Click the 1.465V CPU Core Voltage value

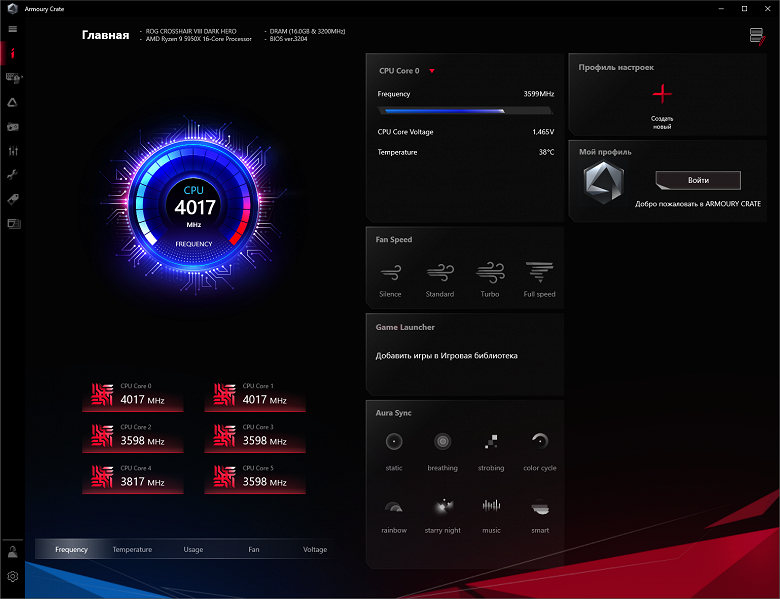pyautogui.click(x=543, y=132)
